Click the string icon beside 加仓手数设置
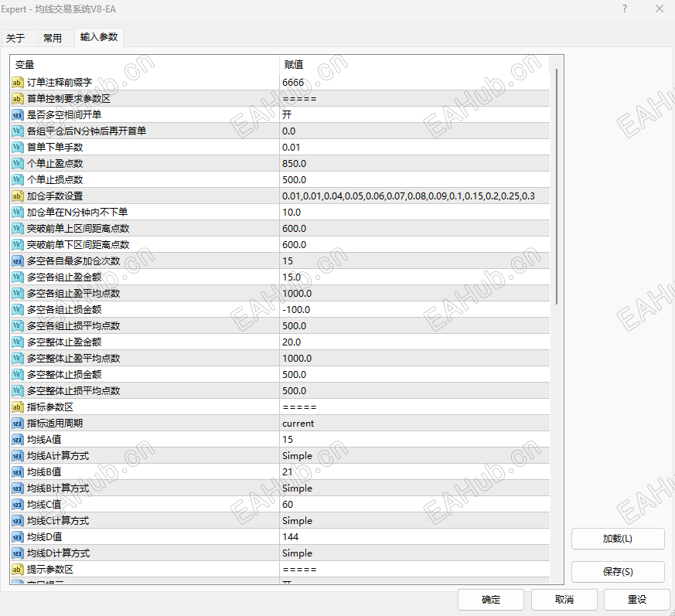675x616 pixels. (x=17, y=196)
